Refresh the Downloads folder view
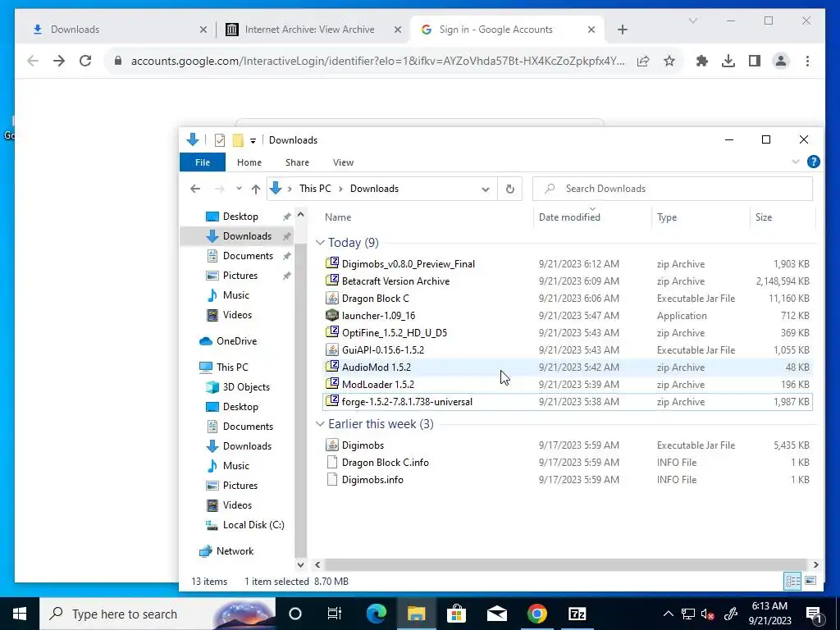Viewport: 840px width, 630px height. pos(510,189)
